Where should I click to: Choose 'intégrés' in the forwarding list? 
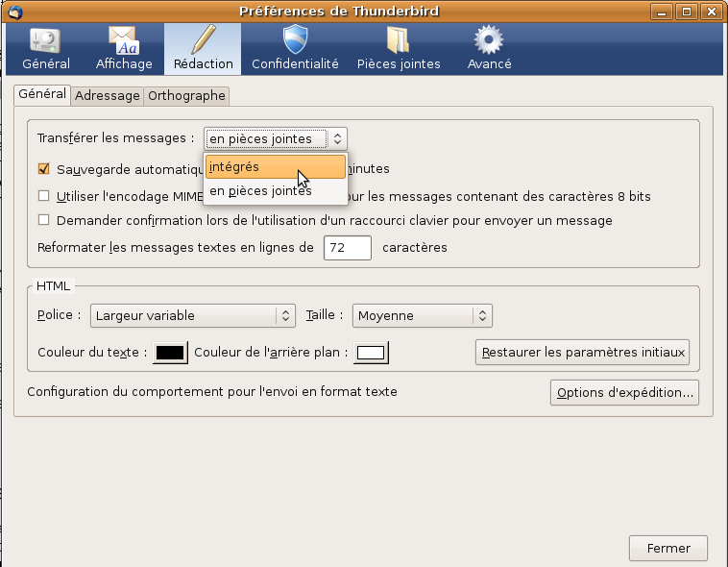point(276,167)
